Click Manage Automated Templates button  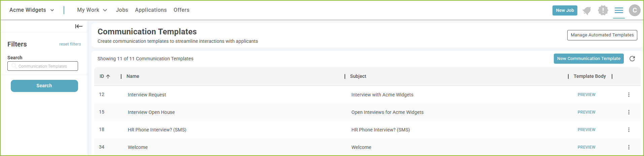[x=602, y=35]
